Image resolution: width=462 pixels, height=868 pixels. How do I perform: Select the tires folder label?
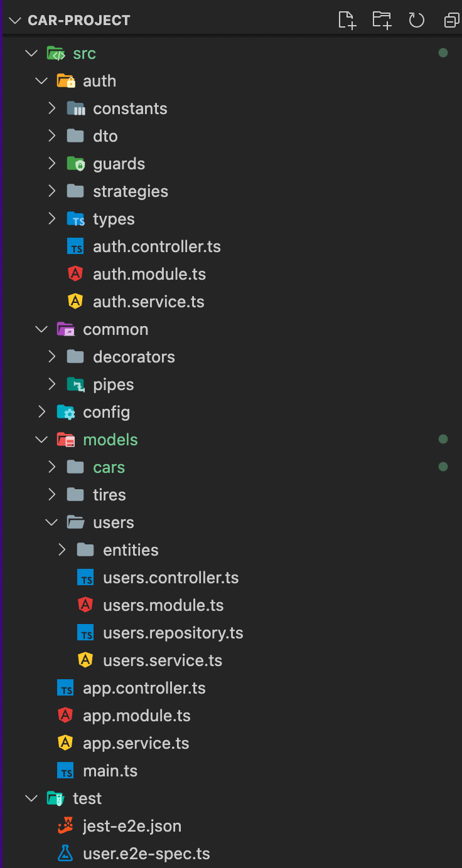[x=109, y=495]
